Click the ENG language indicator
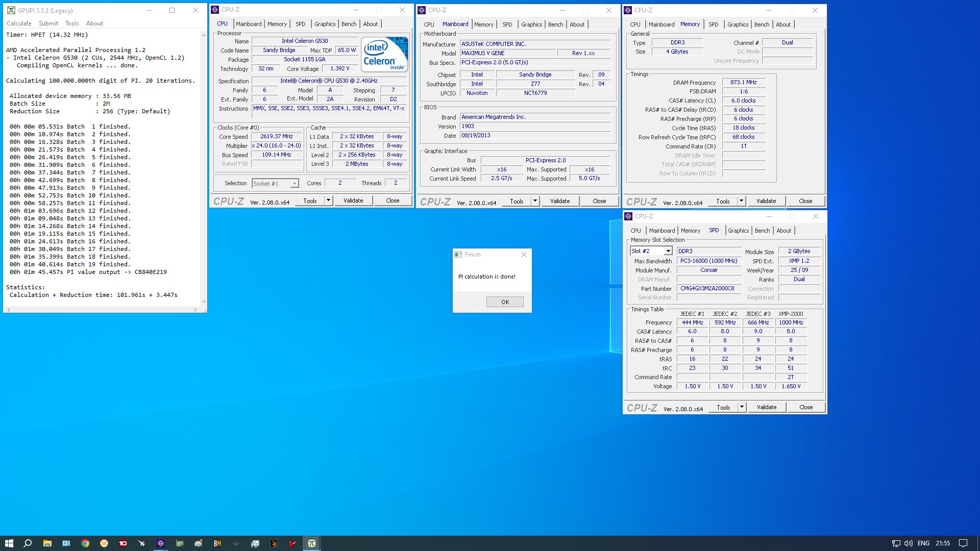This screenshot has width=980, height=551. (x=923, y=543)
